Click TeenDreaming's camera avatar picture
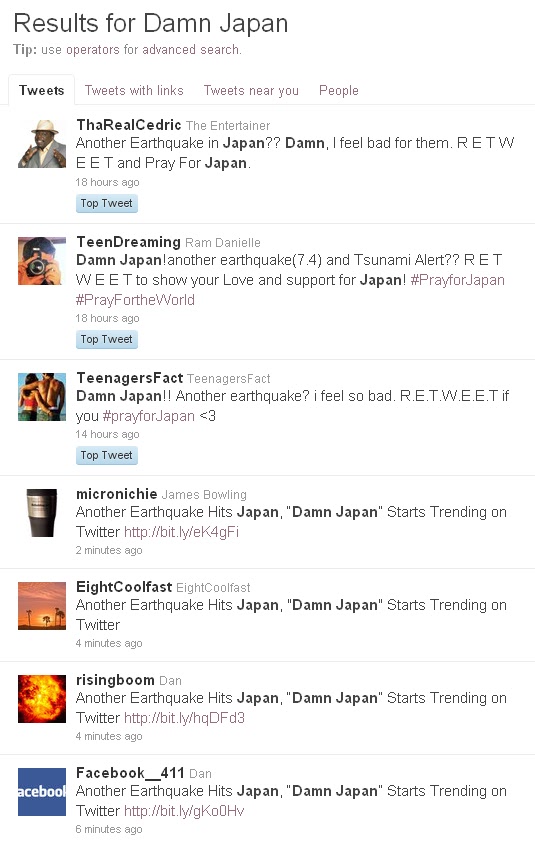 pyautogui.click(x=42, y=261)
